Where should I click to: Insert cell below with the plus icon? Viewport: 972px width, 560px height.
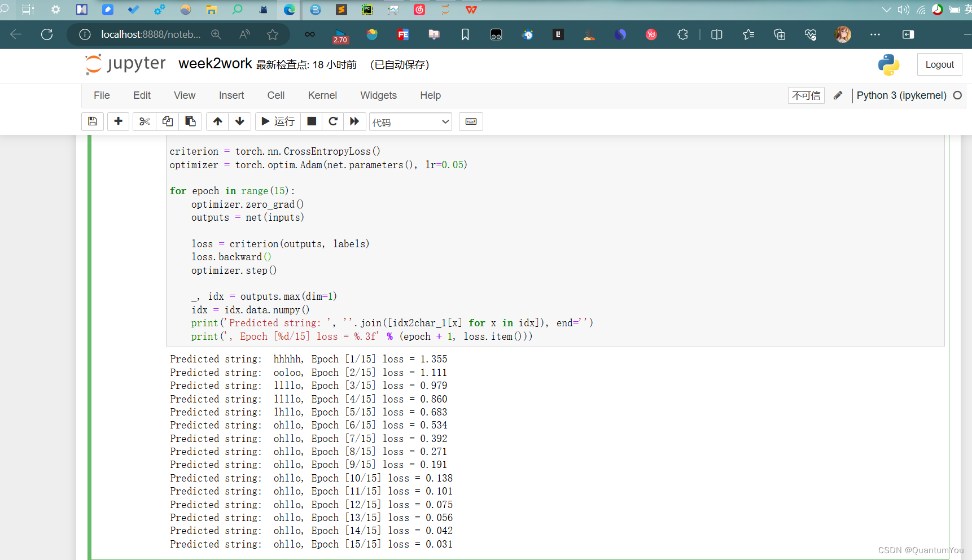(119, 121)
